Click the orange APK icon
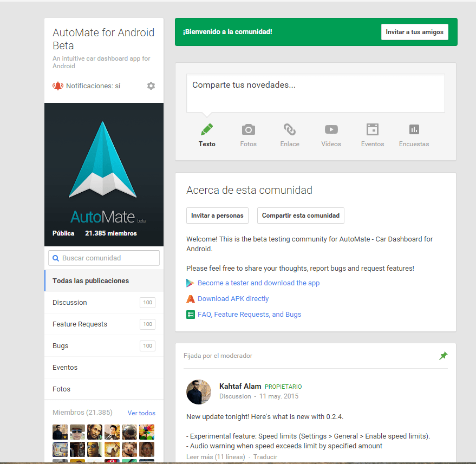Screen dimensions: 476x464 tap(190, 299)
